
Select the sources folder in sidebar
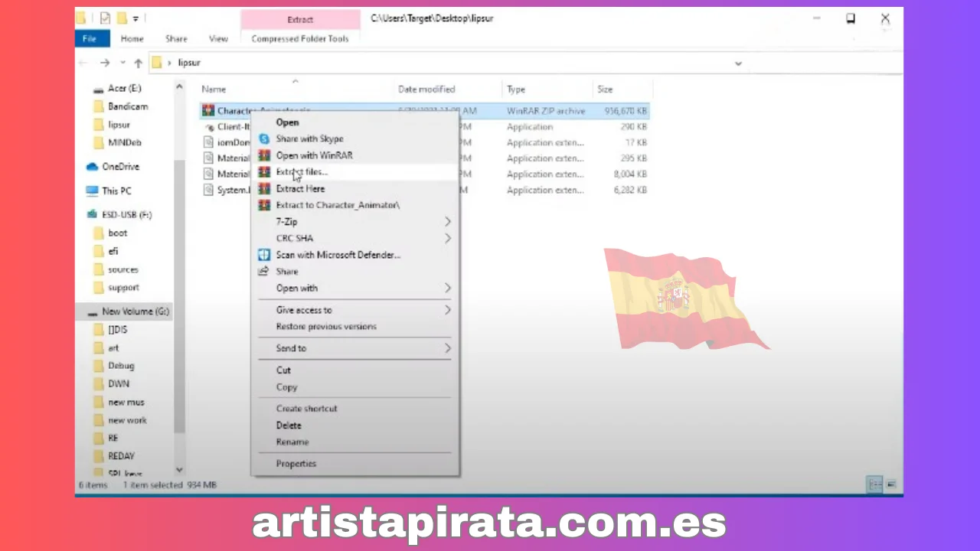(122, 269)
